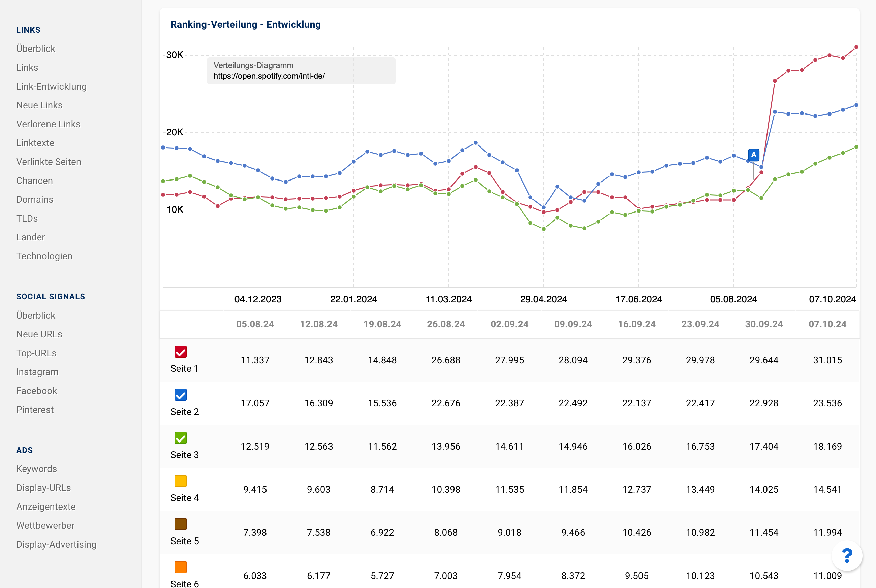Open Display-Advertising page
Screen dimensions: 876x588
click(56, 545)
